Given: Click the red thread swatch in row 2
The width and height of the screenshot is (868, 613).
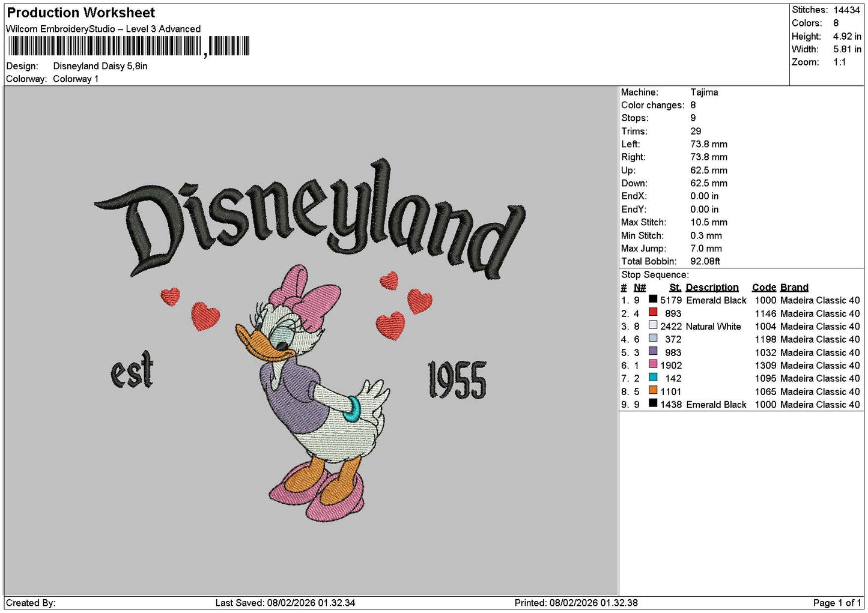Looking at the screenshot, I should click(653, 312).
